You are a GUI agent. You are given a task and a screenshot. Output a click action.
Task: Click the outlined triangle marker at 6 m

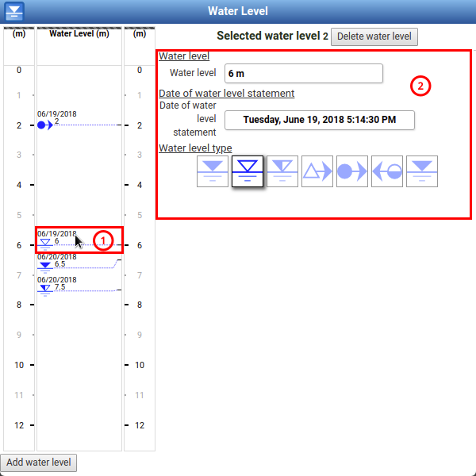[x=45, y=244]
